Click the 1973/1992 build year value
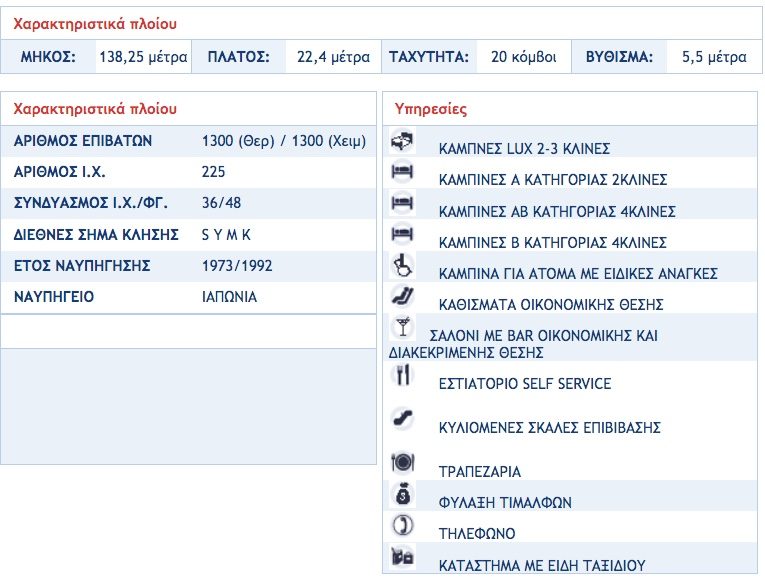Viewport: 765px width, 584px height. 237,266
